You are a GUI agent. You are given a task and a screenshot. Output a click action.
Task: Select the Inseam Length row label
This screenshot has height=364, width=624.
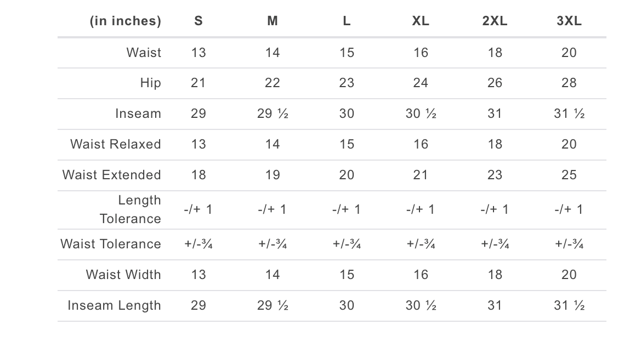(x=114, y=305)
